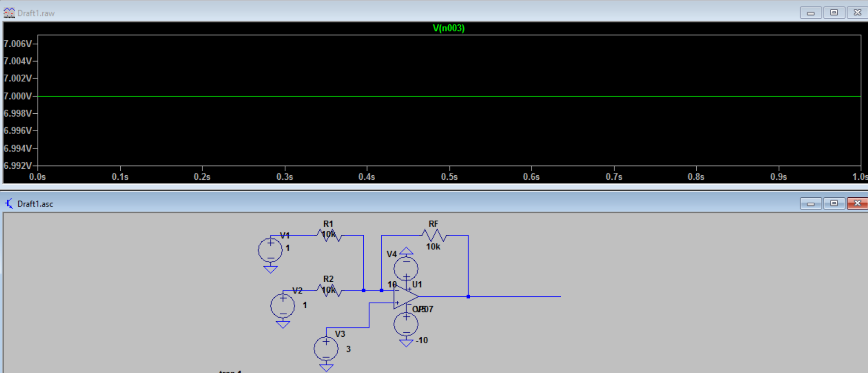Image resolution: width=868 pixels, height=373 pixels.
Task: Click the 0.9s time axis label
Action: [778, 177]
